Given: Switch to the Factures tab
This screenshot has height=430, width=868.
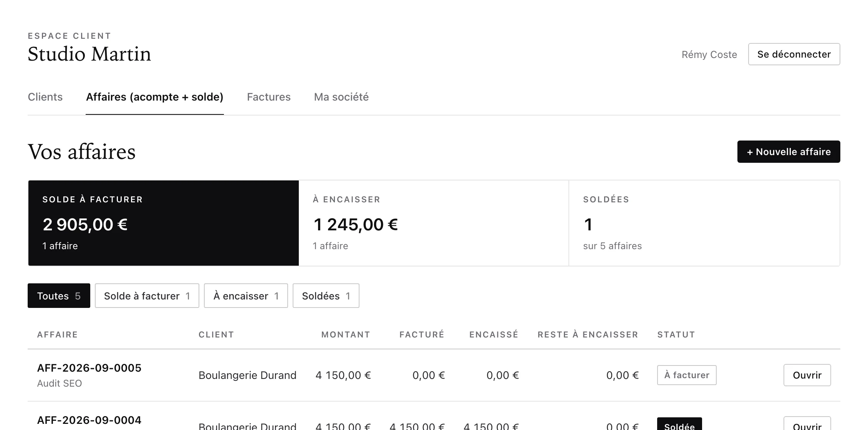Looking at the screenshot, I should pos(268,97).
